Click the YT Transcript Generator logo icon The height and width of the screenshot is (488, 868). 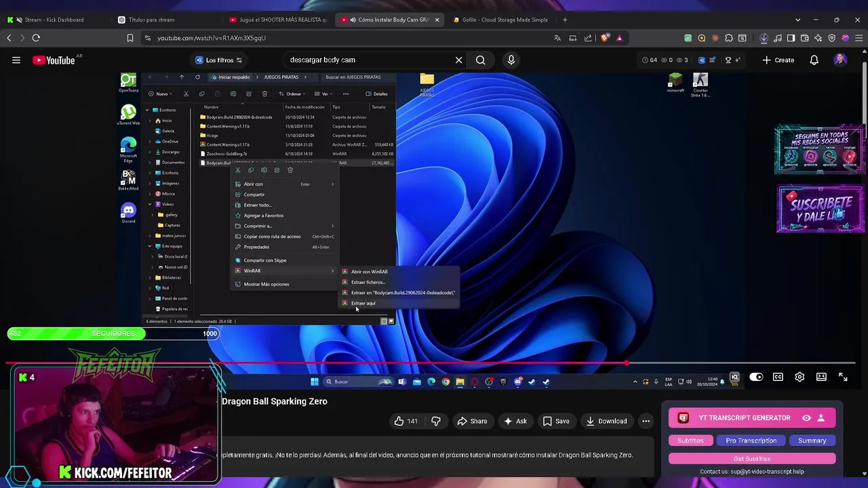coord(684,418)
